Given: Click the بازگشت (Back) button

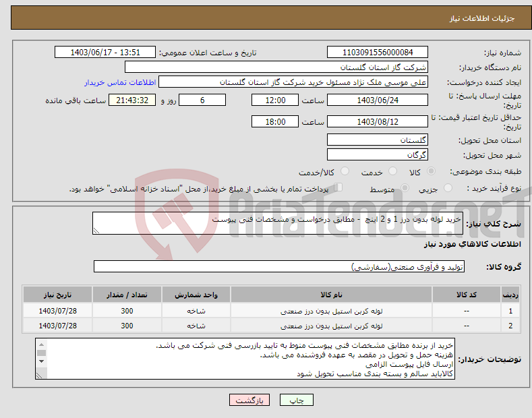Looking at the screenshot, I should click(249, 400).
